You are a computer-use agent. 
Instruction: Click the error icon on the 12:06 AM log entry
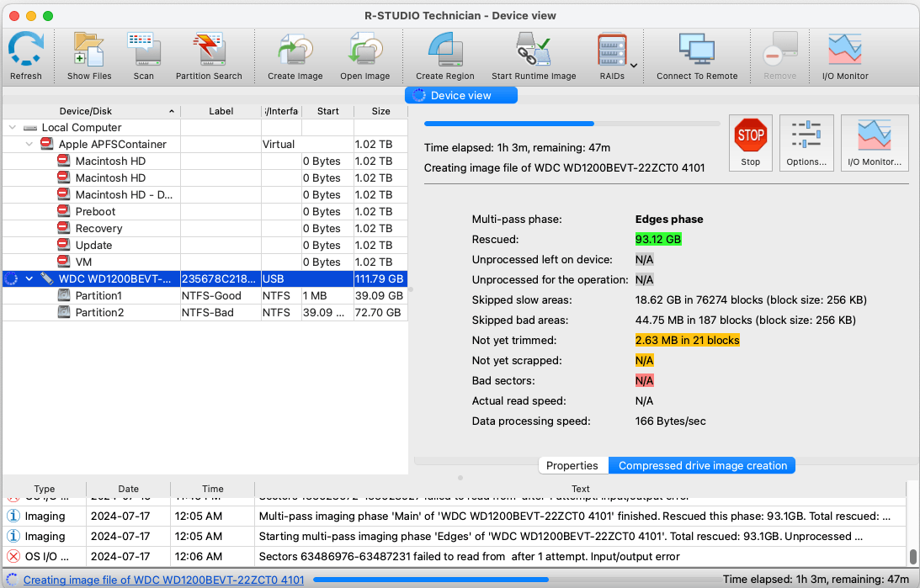[13, 556]
